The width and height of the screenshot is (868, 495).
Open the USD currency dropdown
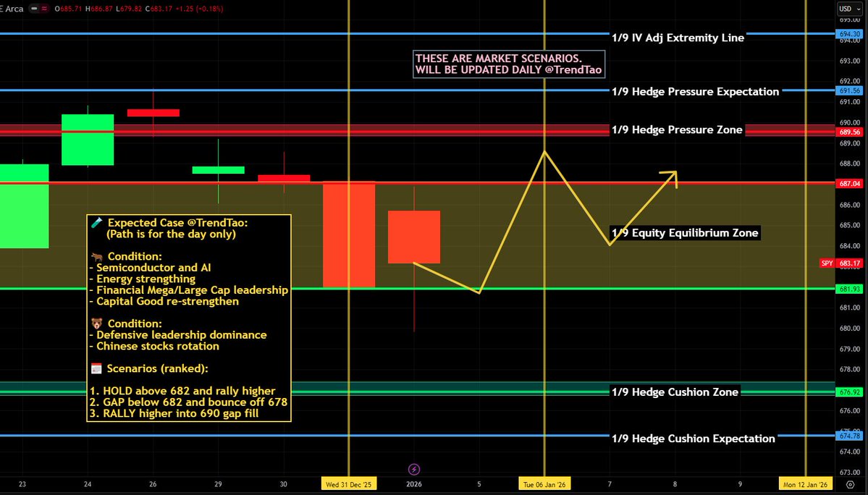tap(850, 8)
